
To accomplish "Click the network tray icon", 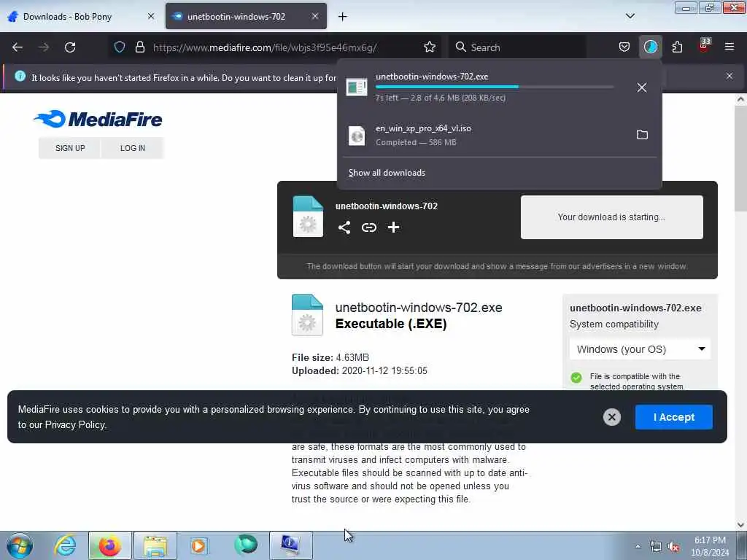I will 656,547.
